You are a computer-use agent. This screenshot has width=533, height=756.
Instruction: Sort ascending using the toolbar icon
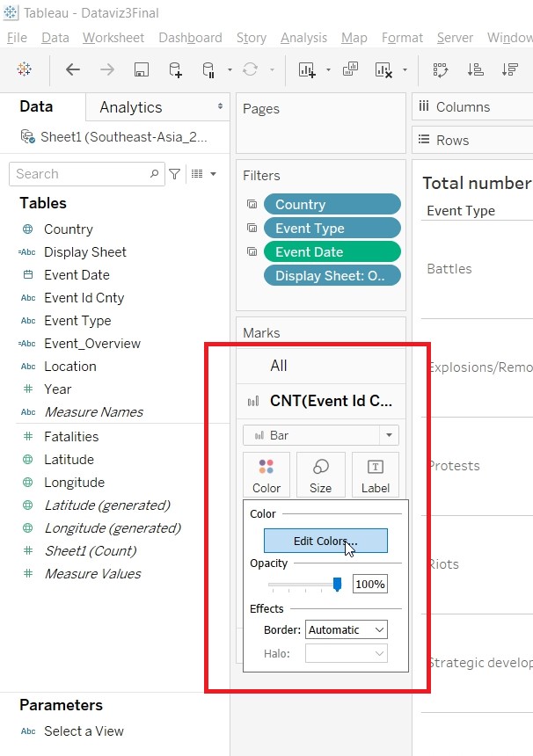474,70
